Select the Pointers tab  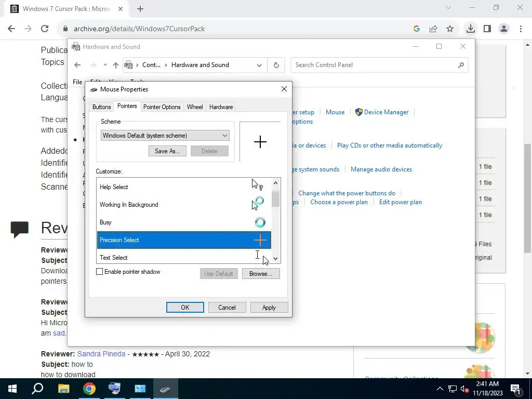(127, 106)
